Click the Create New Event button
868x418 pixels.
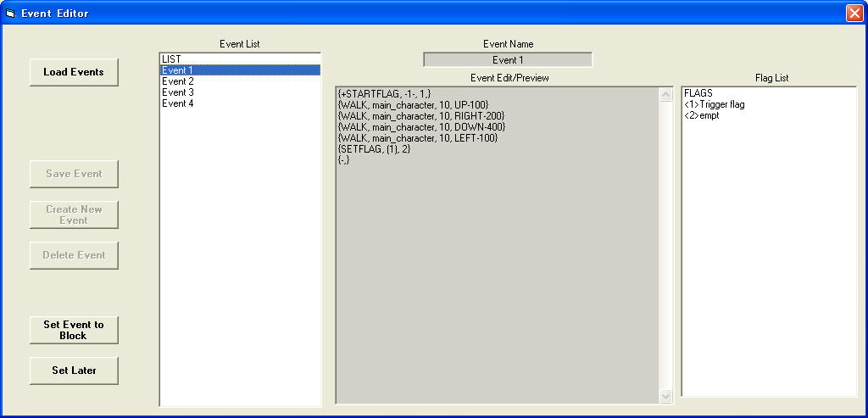point(74,215)
